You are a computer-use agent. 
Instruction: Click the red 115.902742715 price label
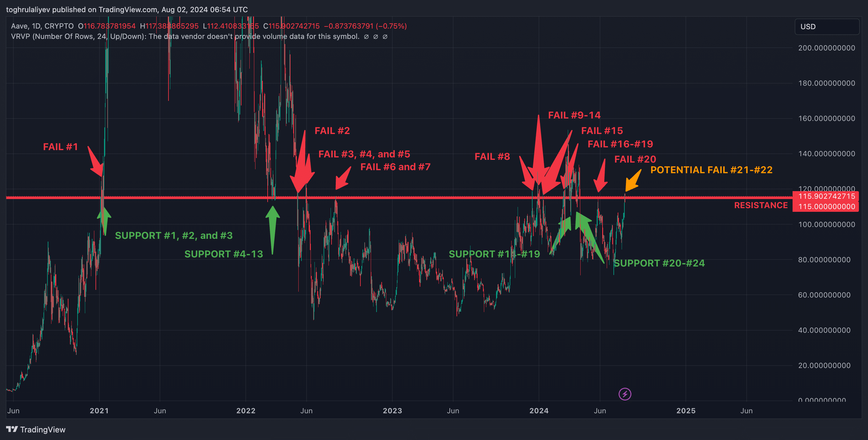(825, 196)
